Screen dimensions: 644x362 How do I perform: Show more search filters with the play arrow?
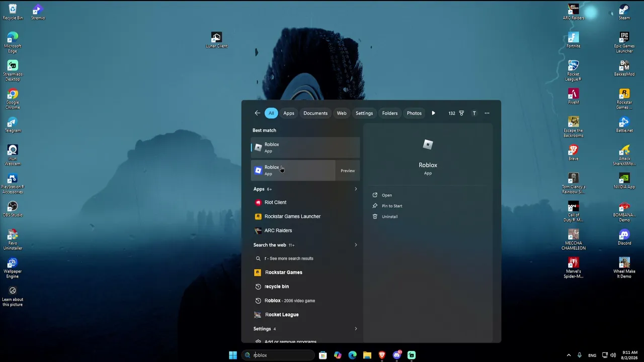pos(433,113)
